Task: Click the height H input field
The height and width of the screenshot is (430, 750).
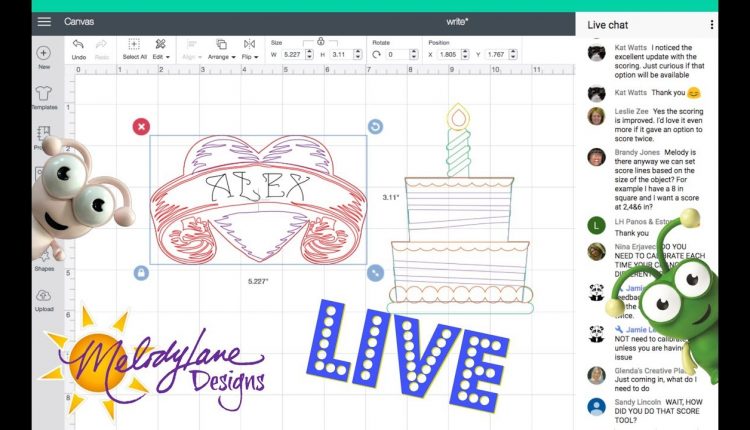Action: coord(341,55)
